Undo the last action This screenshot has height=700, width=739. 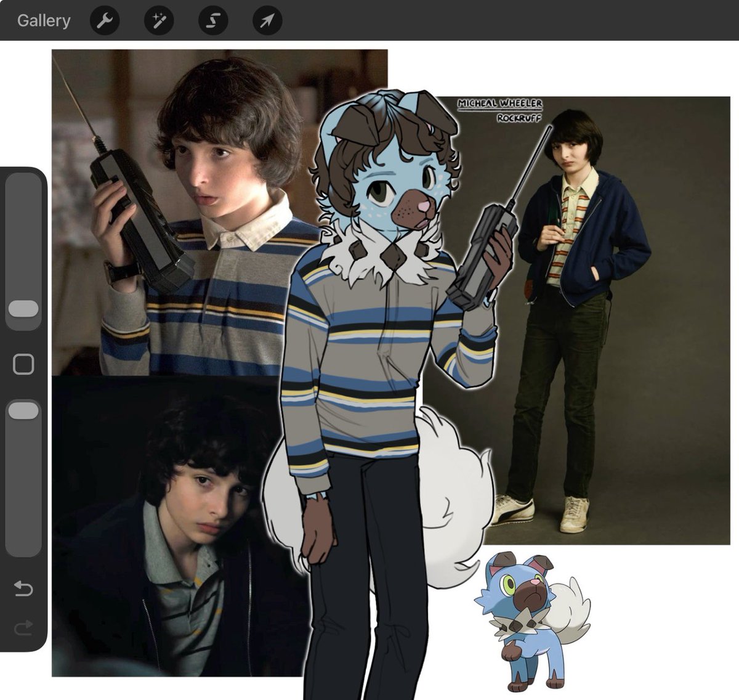[23, 588]
